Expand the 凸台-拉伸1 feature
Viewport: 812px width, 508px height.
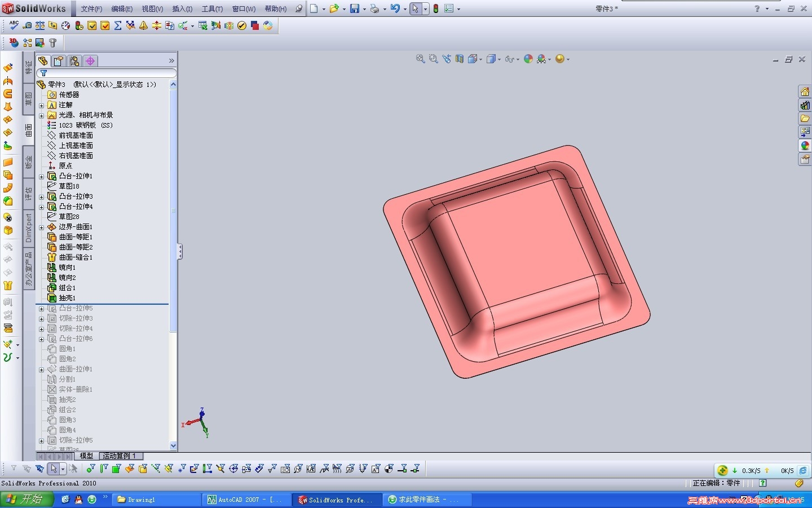coord(41,176)
